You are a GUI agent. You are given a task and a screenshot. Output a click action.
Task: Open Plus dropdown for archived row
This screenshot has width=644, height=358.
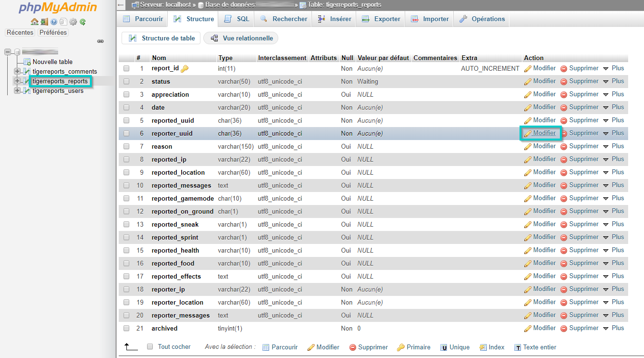click(614, 328)
